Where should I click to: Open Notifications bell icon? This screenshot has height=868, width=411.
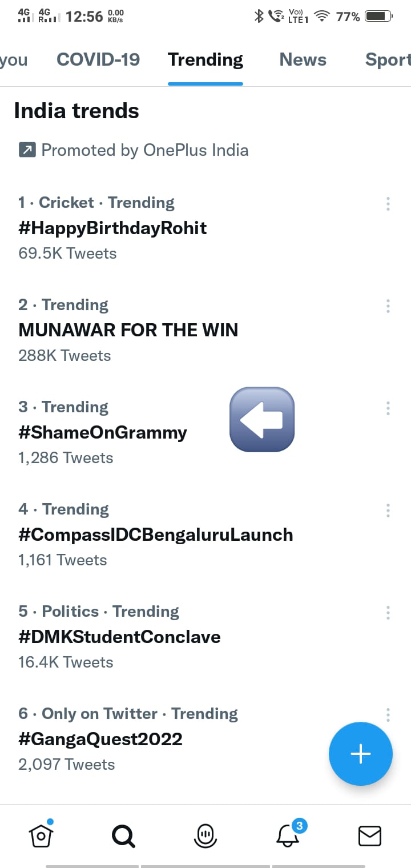click(x=288, y=836)
